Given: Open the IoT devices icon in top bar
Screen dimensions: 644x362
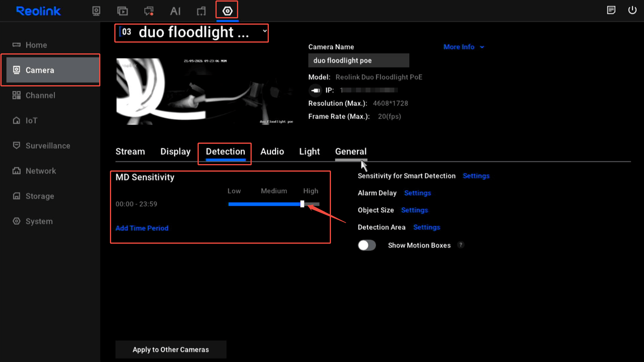Looking at the screenshot, I should tap(202, 11).
